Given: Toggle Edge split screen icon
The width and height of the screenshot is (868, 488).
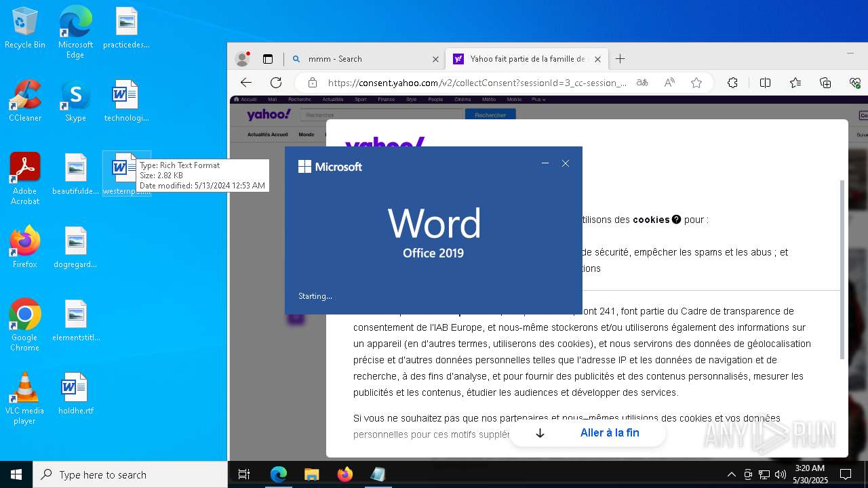Looking at the screenshot, I should [765, 83].
